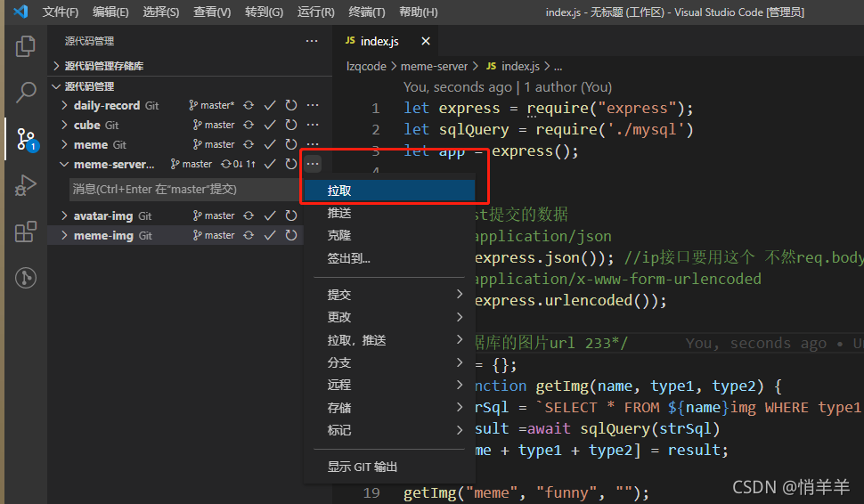The height and width of the screenshot is (504, 864).
Task: Collapse the meme-server repository
Action: (64, 164)
